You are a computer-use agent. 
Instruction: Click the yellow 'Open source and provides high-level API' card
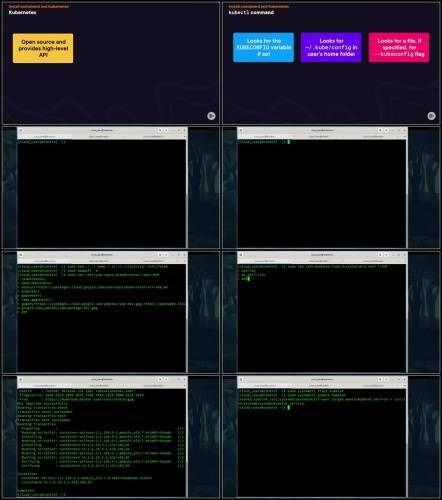pos(43,48)
